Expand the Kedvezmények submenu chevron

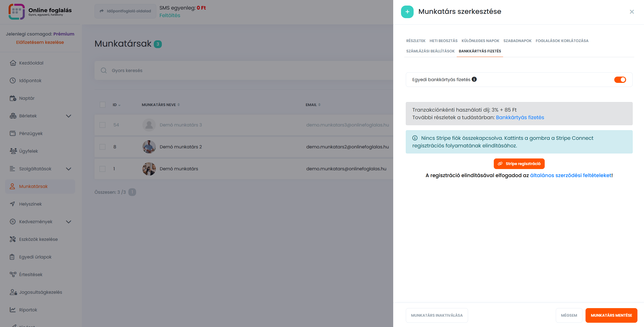coord(69,222)
